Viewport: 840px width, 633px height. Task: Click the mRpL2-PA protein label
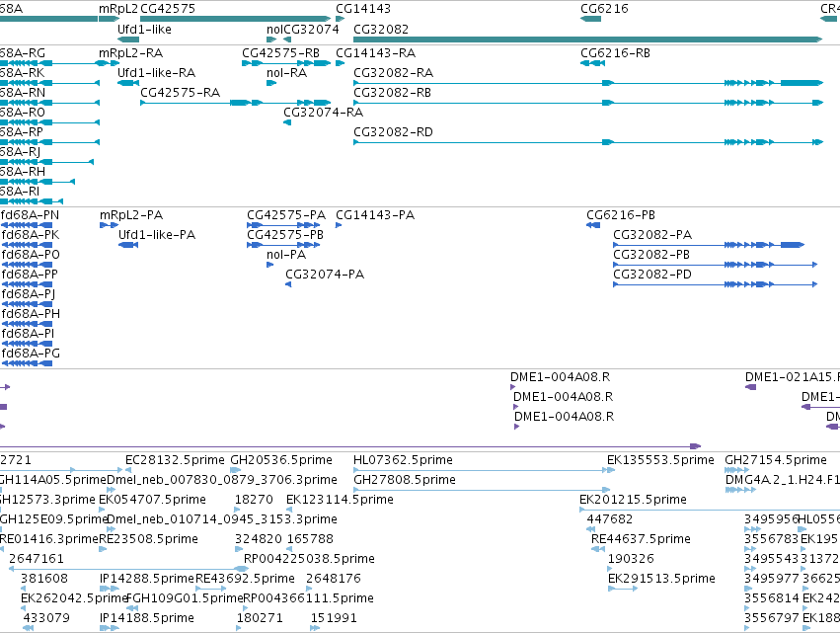131,215
